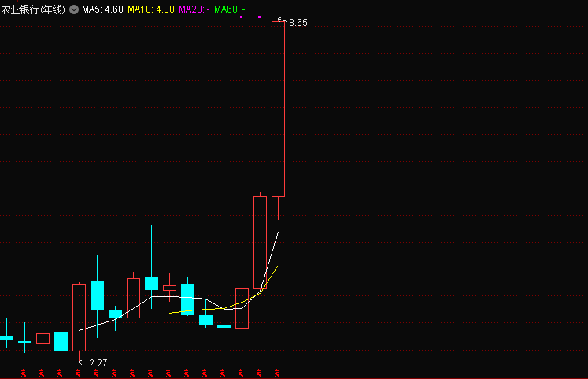The image size is (588, 379).
Task: Select the MA5: 4.68 indicator label
Action: pos(102,9)
